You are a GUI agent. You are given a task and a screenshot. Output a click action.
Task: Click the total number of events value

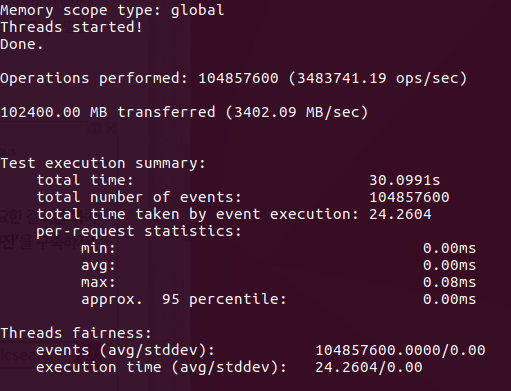(x=409, y=197)
